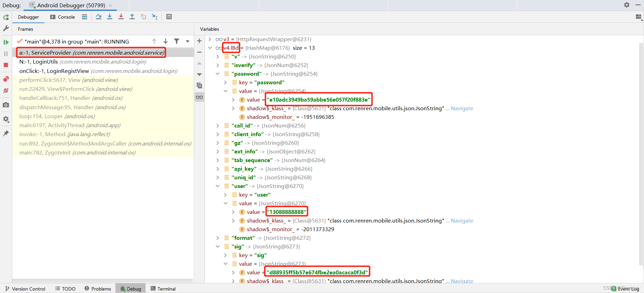Expand the "client_info" entry
Viewport: 644px width, 293px height.
tap(218, 134)
